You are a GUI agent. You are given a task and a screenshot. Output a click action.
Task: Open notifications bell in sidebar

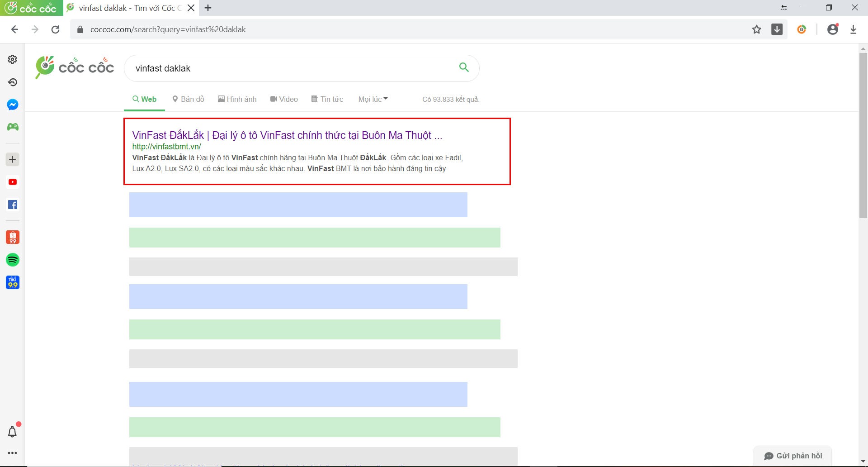pos(13,431)
